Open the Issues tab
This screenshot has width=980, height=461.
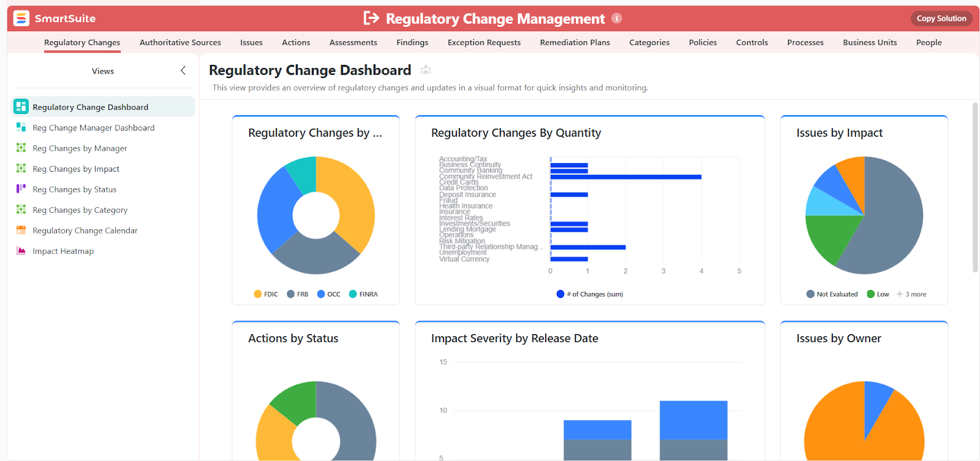[x=251, y=42]
